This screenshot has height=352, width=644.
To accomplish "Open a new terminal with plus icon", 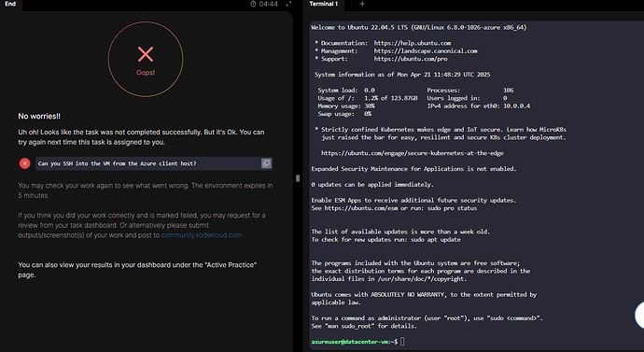I will (x=362, y=4).
